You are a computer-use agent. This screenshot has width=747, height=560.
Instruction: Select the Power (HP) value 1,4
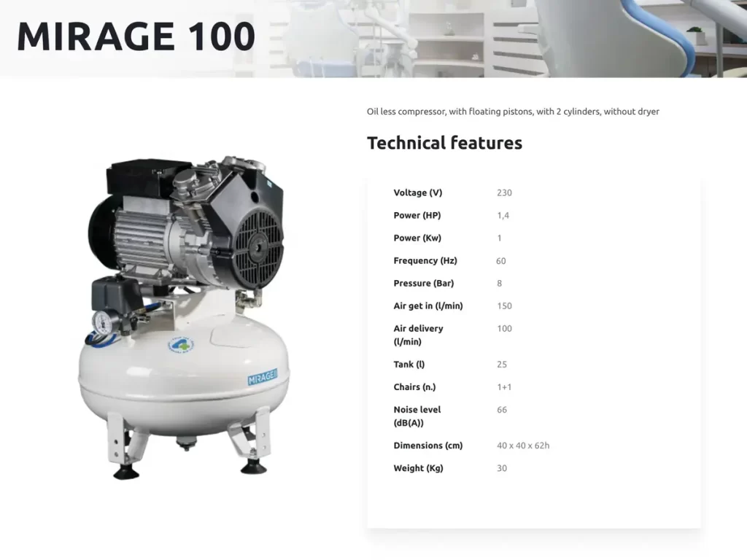click(x=503, y=215)
